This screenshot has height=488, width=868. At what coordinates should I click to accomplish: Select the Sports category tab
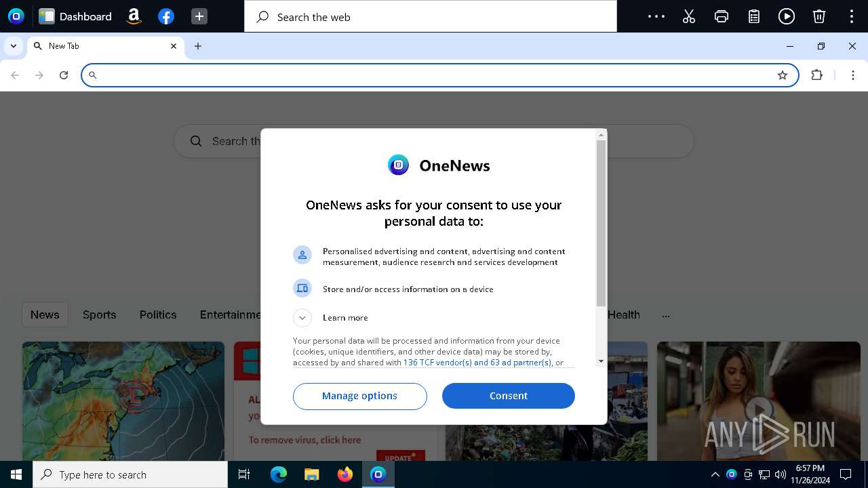(100, 314)
